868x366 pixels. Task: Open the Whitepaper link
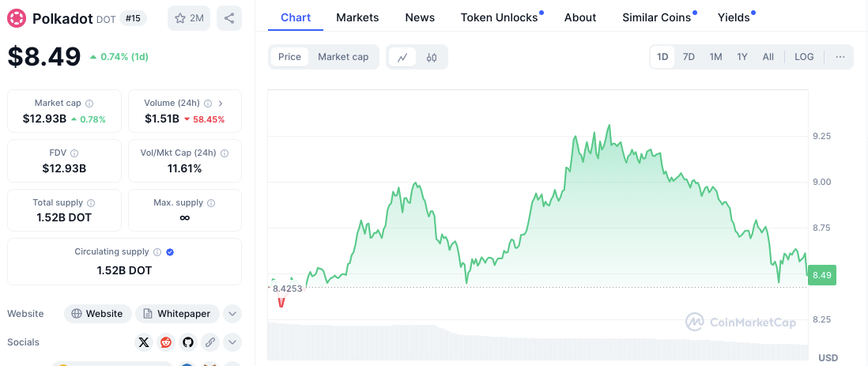click(x=176, y=314)
